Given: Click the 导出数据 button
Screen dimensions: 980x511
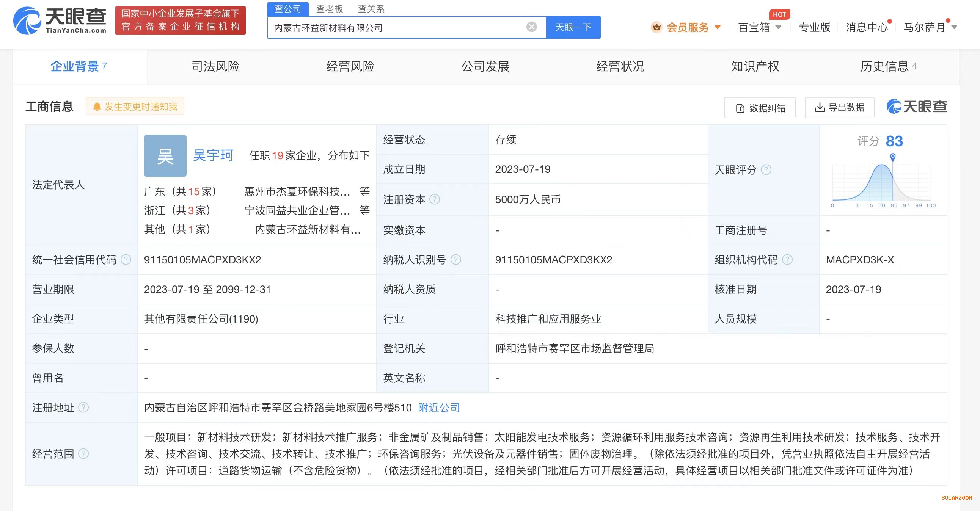Looking at the screenshot, I should pyautogui.click(x=839, y=108).
